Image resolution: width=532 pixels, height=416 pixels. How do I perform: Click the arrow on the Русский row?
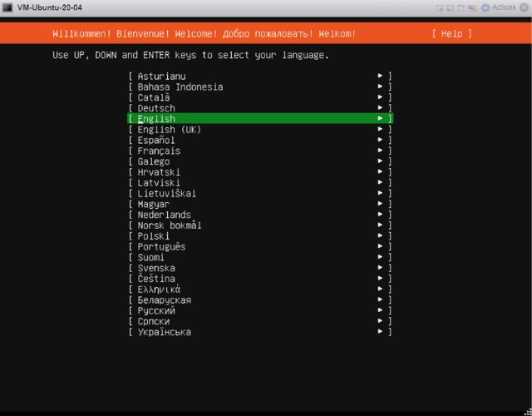coord(381,310)
